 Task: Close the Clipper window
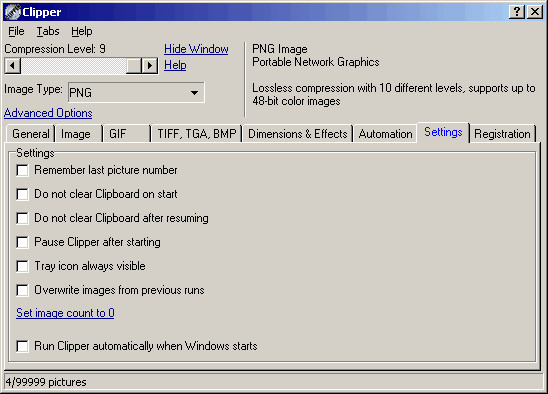[535, 12]
